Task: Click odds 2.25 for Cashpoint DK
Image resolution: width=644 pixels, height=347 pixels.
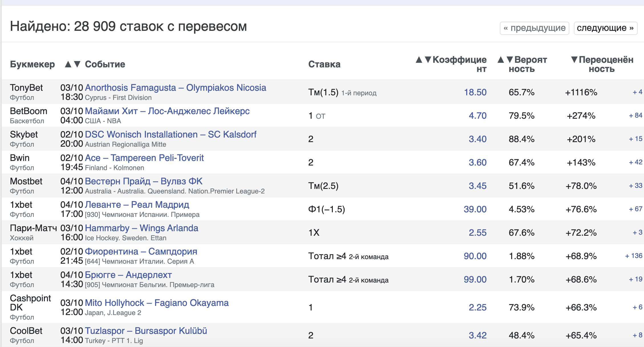Action: [x=478, y=307]
